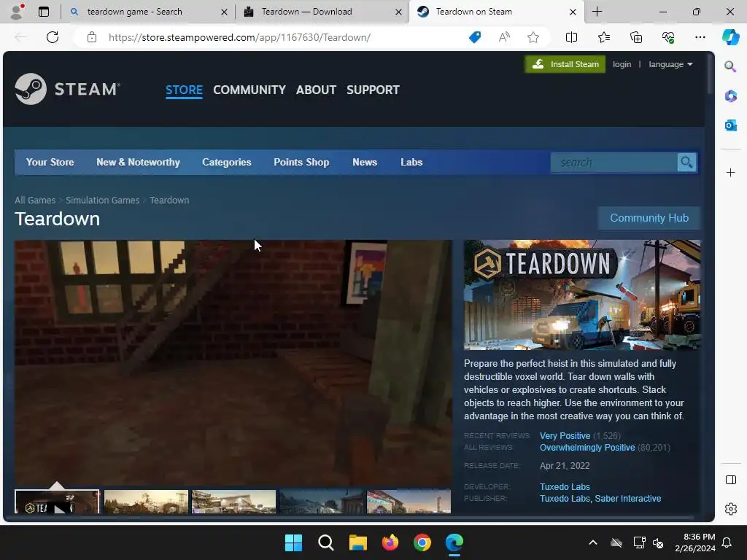Go to Points Shop
Screen dimensions: 747x560
[301, 163]
